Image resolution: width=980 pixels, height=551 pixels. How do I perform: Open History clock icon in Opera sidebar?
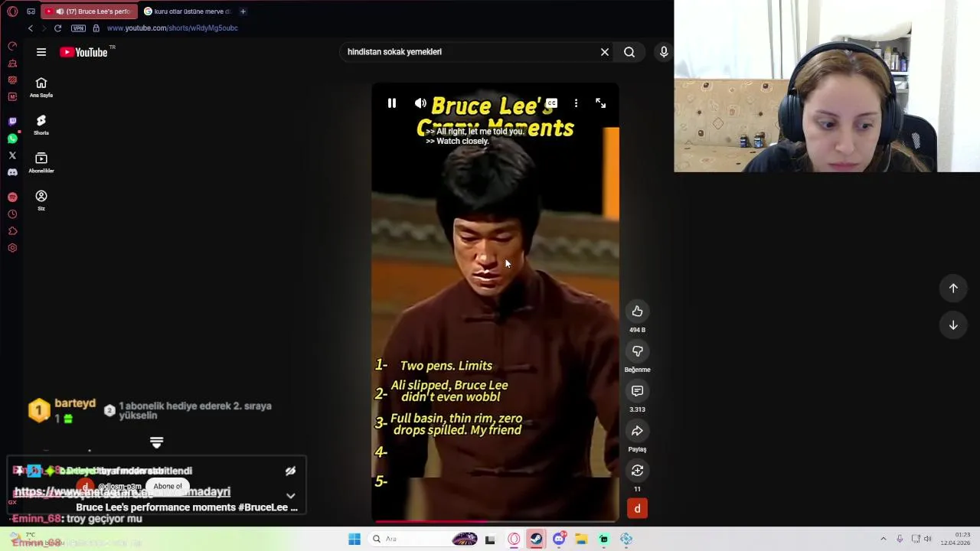(12, 214)
